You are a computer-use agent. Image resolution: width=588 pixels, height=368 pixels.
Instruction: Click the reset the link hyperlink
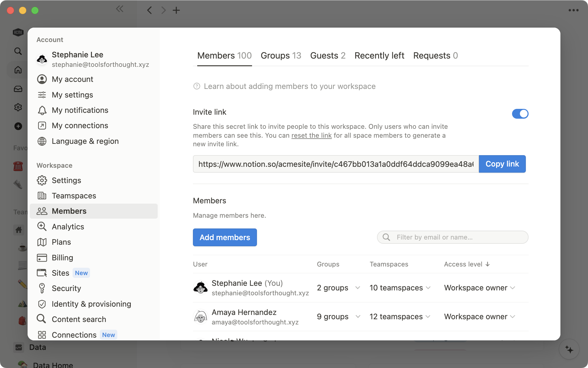point(311,135)
